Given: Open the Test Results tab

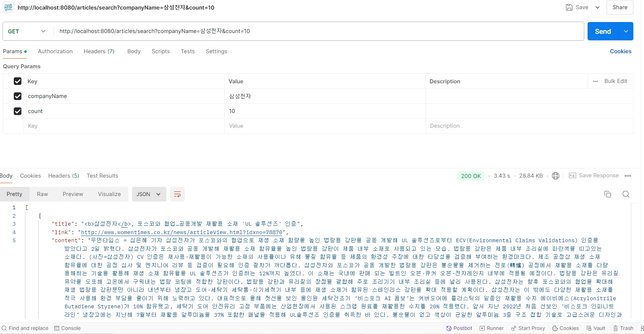Looking at the screenshot, I should click(x=102, y=176).
